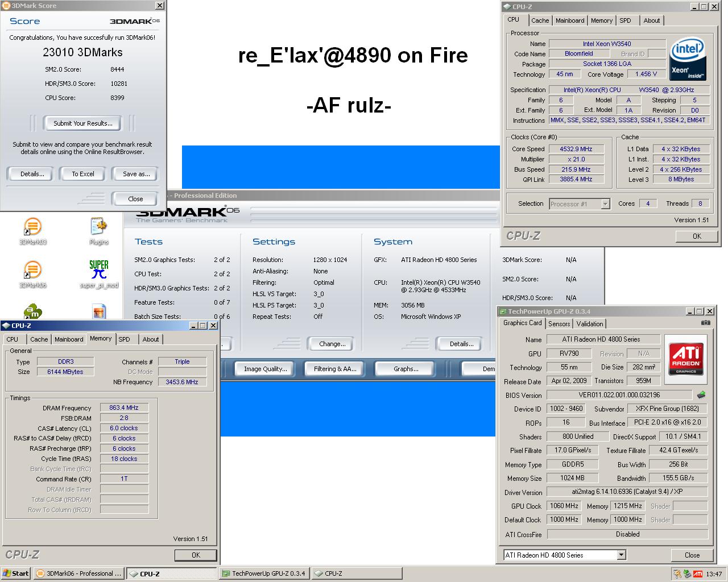
Task: Activate the pressed CPU-Z taskbar item
Action: pos(171,573)
